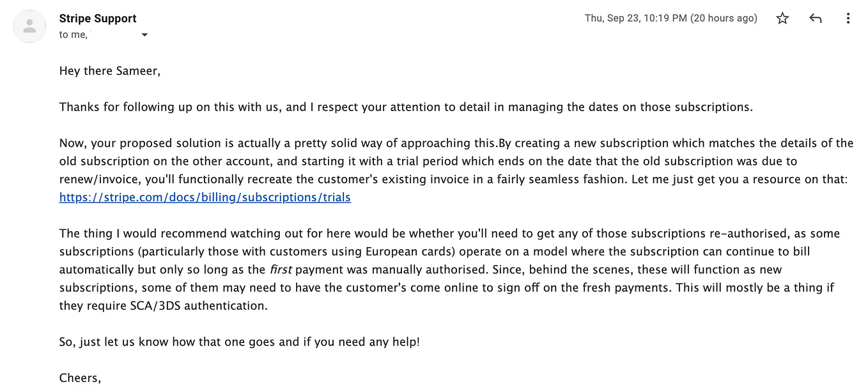This screenshot has width=868, height=387.
Task: Open the Stripe subscriptions trials docs link
Action: [x=205, y=197]
